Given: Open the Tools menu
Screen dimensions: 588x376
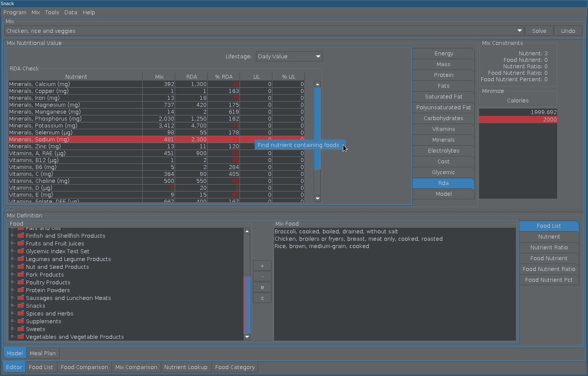Looking at the screenshot, I should pos(52,13).
